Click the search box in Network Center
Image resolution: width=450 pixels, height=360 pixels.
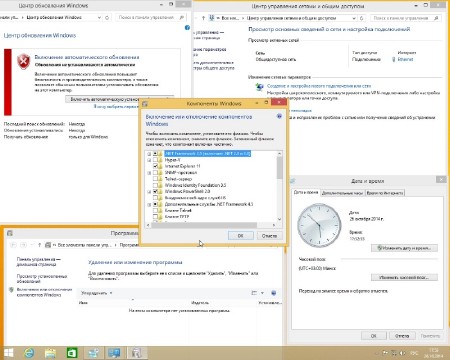click(x=406, y=18)
